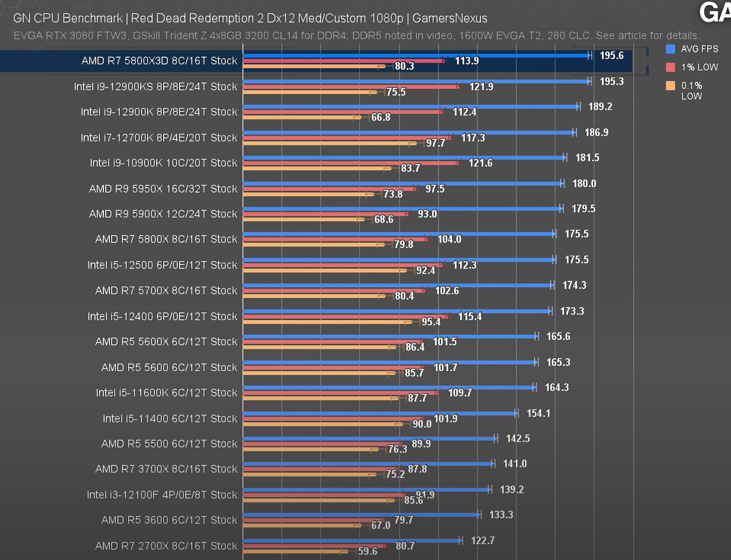Select the 1% LOW legend label
The height and width of the screenshot is (560, 731).
click(x=700, y=67)
